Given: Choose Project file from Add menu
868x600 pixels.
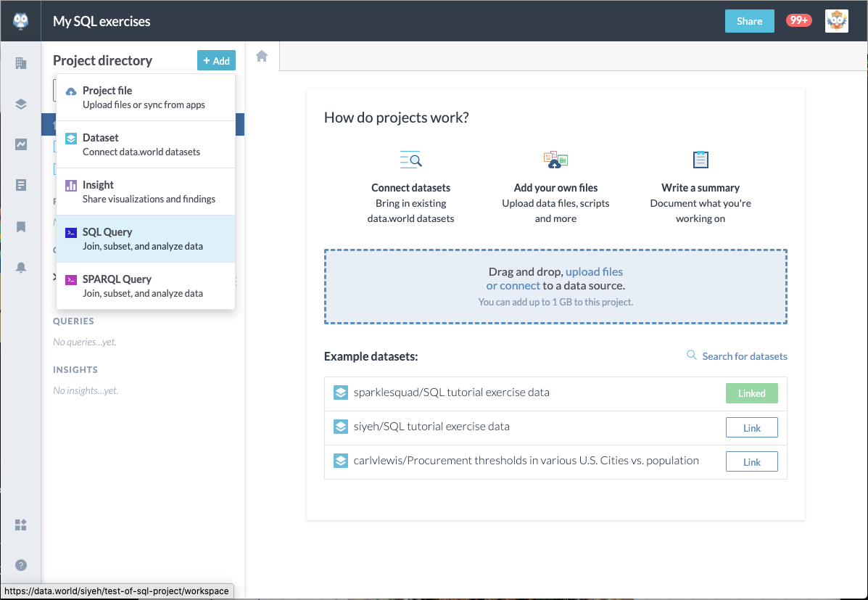Looking at the screenshot, I should 146,97.
